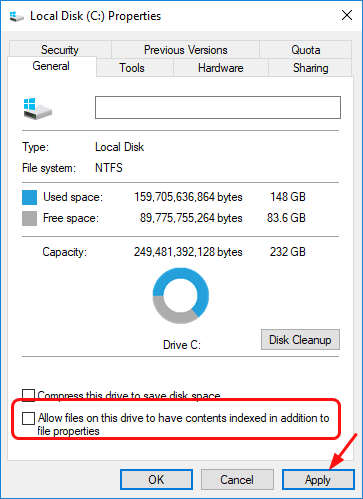Viewport: 363px width, 499px height.
Task: Click the drive usage donut chart
Action: pyautogui.click(x=181, y=296)
